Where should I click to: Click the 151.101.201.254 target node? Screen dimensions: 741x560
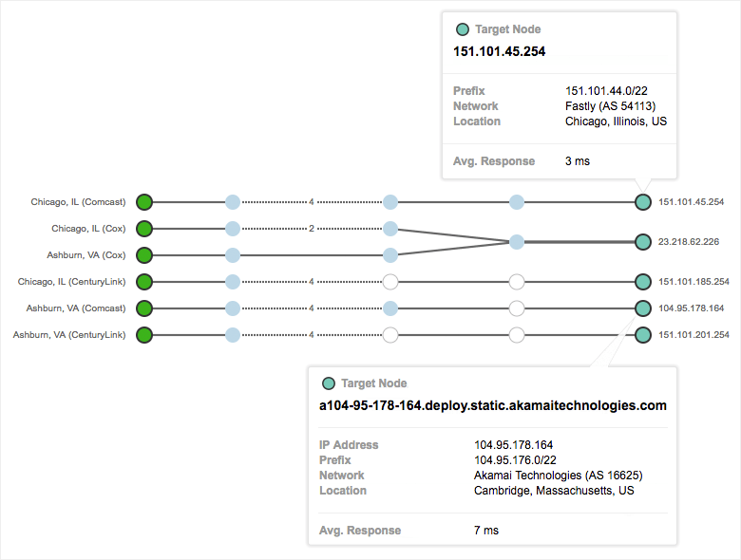(643, 335)
